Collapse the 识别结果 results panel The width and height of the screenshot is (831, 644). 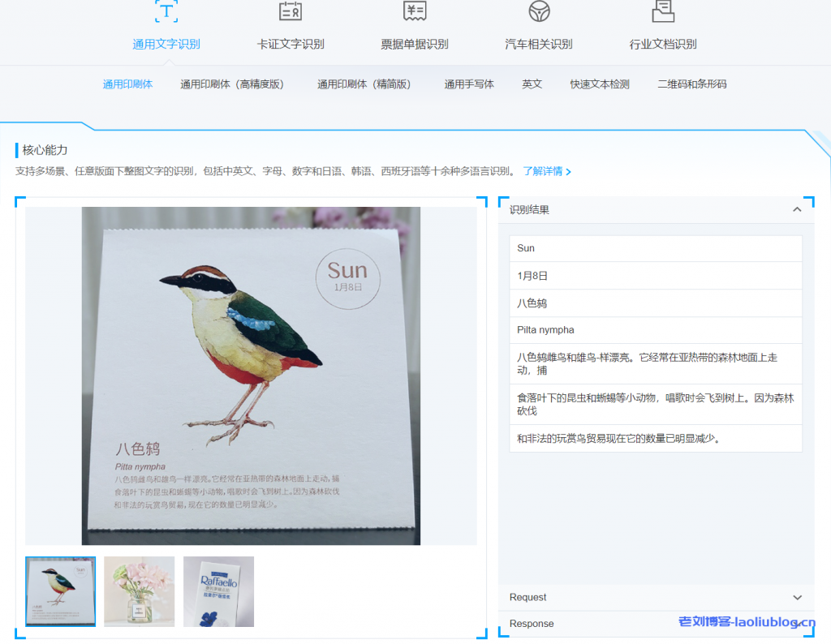click(x=797, y=209)
